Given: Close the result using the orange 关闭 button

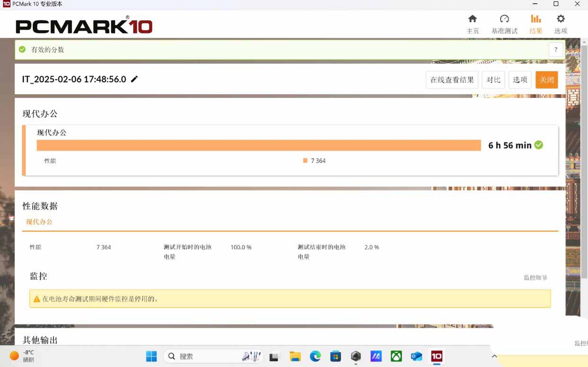Looking at the screenshot, I should coord(546,79).
